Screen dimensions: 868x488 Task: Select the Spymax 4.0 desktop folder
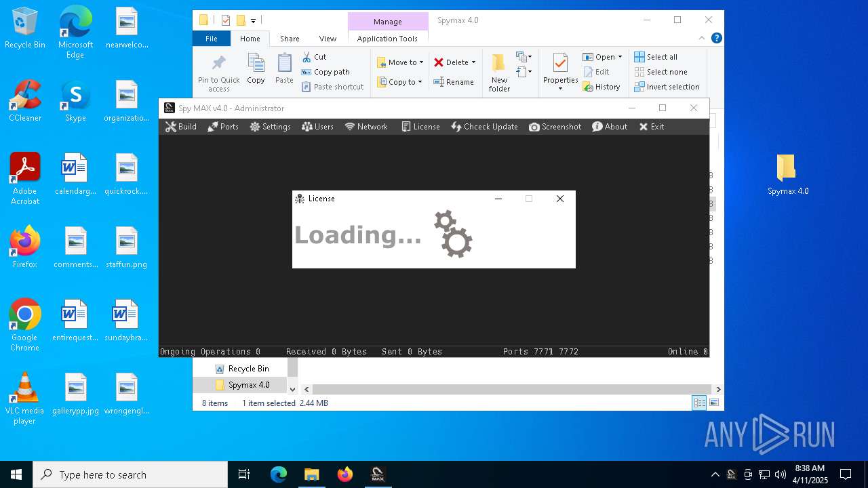click(x=787, y=174)
